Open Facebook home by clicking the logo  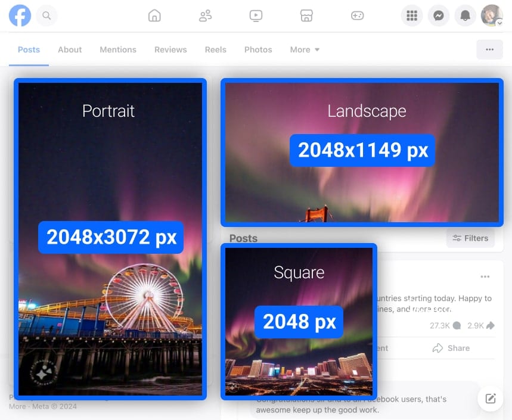pos(20,15)
